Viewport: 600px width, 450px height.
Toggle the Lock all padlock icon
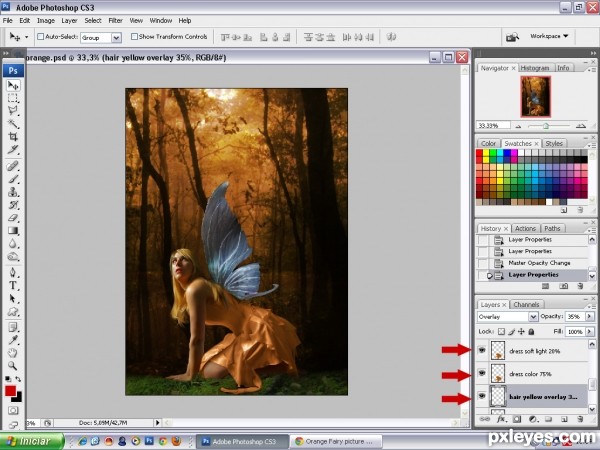pyautogui.click(x=531, y=332)
